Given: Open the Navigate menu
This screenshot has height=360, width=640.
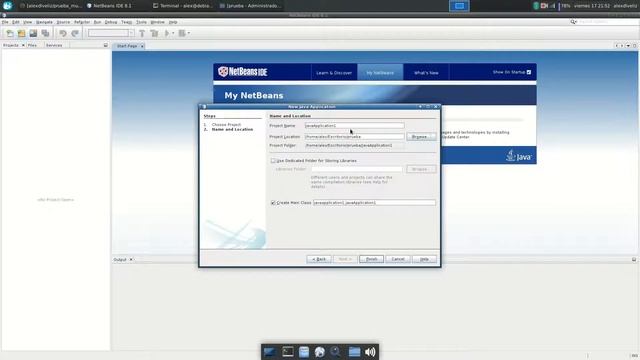Looking at the screenshot, I should 44,22.
